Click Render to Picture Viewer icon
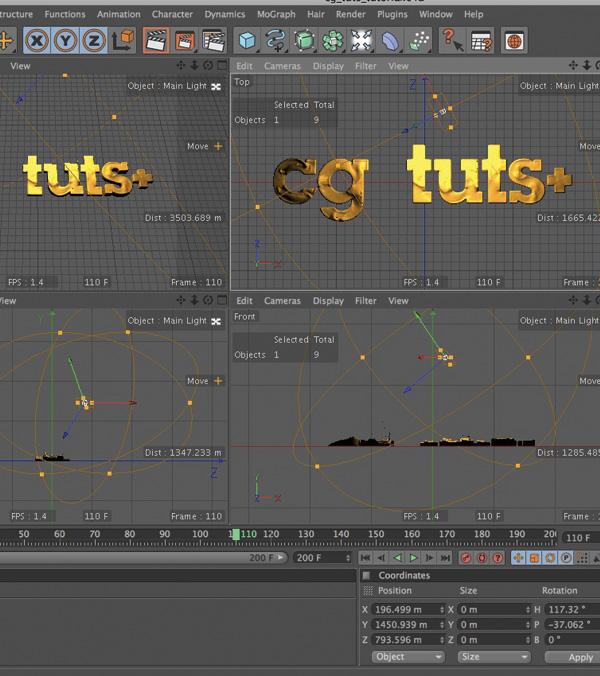The height and width of the screenshot is (676, 600). click(184, 41)
